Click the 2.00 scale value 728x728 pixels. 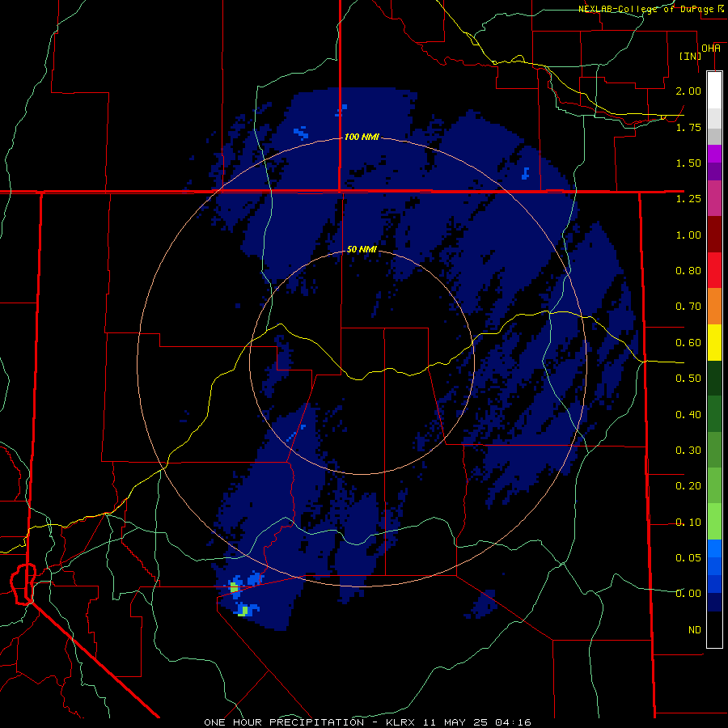tap(688, 91)
